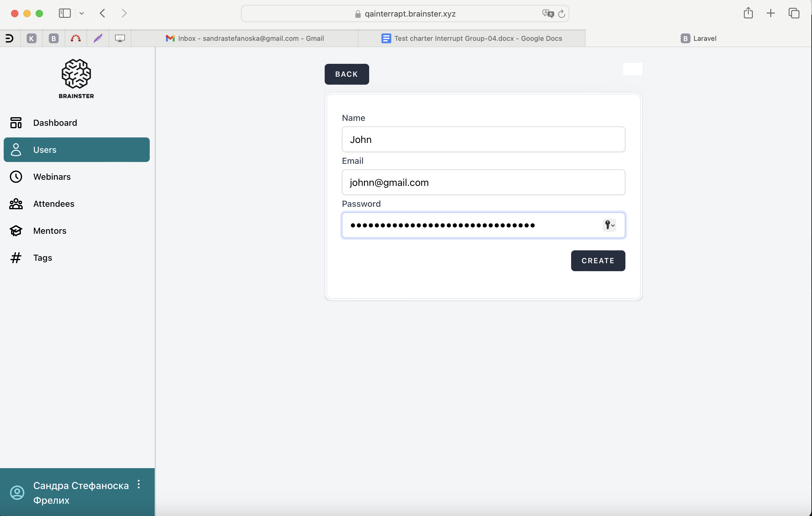Open the Safari share icon
Screen dimensions: 812x516
pyautogui.click(x=748, y=13)
